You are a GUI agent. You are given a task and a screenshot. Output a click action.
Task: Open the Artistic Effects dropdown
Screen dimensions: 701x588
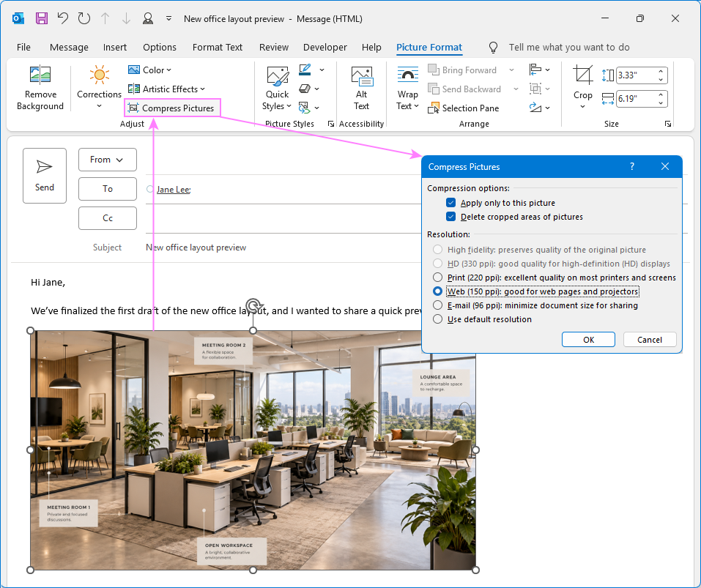166,89
